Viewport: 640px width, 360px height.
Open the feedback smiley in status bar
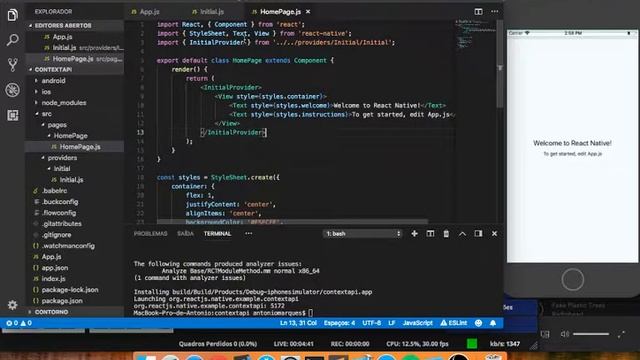478,323
